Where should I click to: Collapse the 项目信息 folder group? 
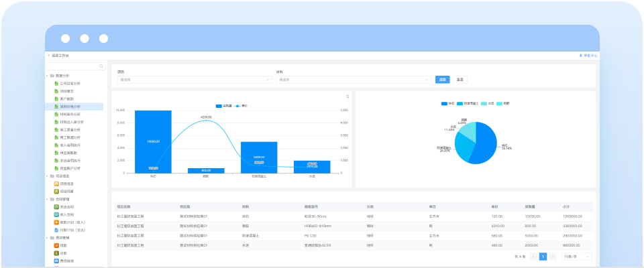[x=47, y=176]
